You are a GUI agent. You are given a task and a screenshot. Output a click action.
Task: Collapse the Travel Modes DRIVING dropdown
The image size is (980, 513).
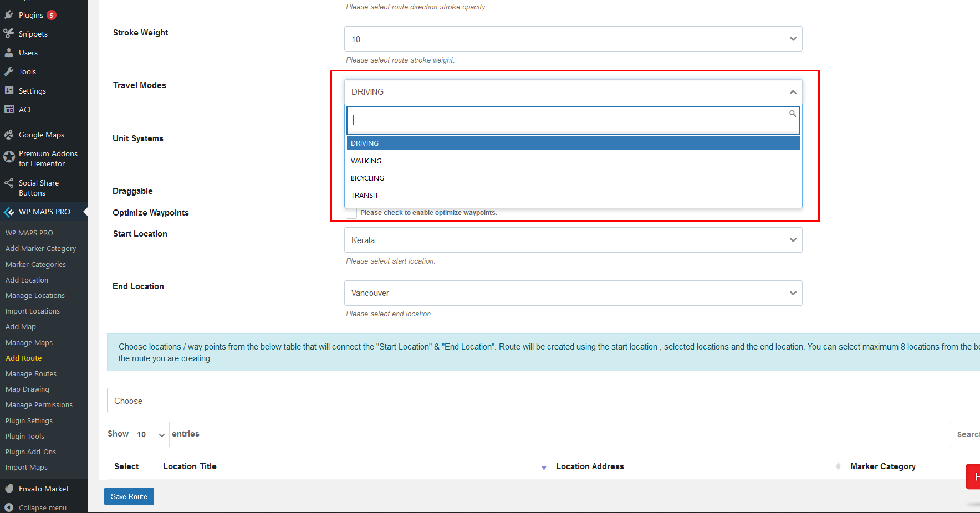click(x=573, y=92)
